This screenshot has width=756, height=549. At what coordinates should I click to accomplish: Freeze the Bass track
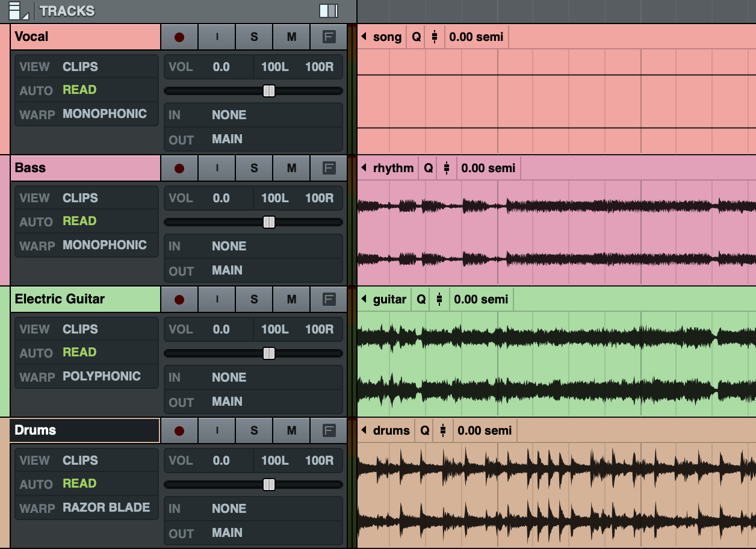point(329,168)
